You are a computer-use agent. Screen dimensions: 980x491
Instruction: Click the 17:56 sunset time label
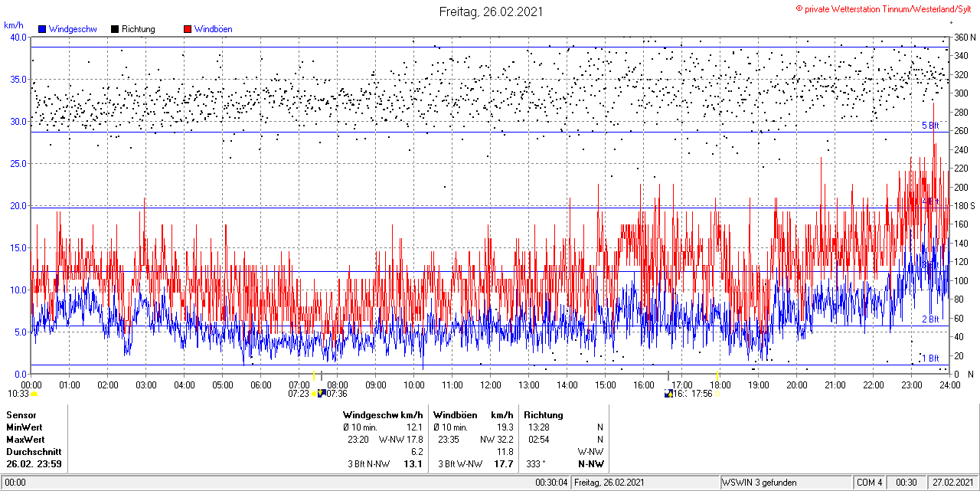[x=702, y=394]
